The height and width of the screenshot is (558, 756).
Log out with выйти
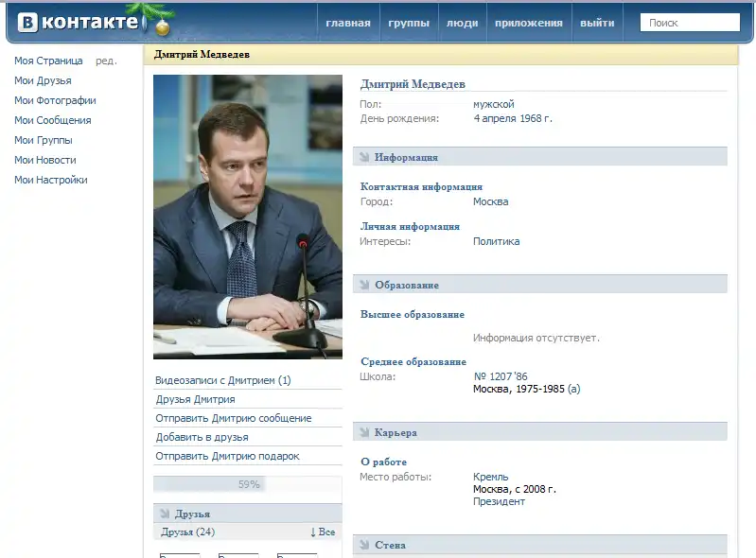[x=597, y=23]
